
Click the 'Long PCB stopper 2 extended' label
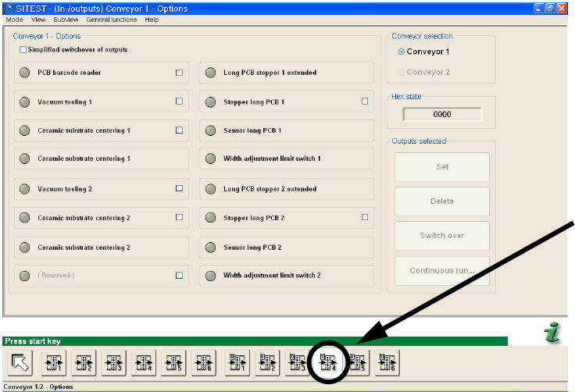point(270,189)
